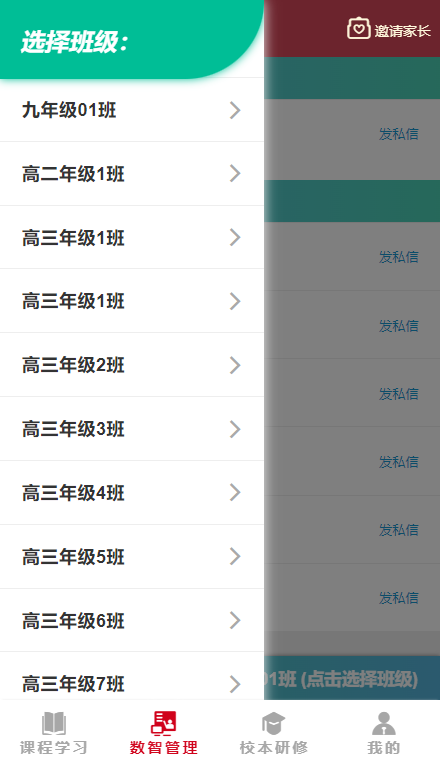
Task: Tap the 点击选择班级 bar
Action: coord(352,679)
